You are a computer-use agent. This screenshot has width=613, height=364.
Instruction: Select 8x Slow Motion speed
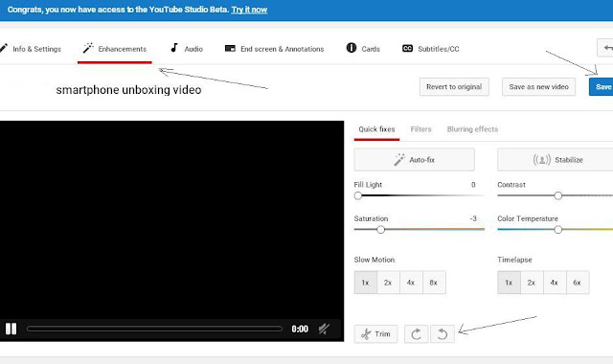coord(434,283)
